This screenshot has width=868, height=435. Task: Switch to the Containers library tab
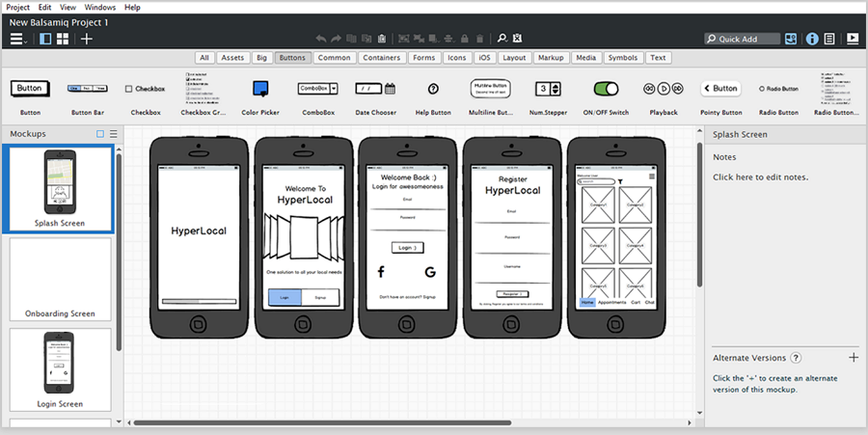(x=381, y=58)
